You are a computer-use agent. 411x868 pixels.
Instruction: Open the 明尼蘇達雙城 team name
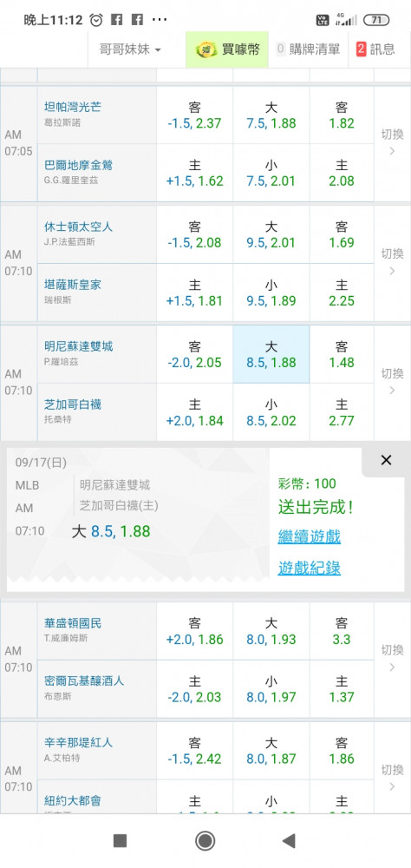click(x=78, y=346)
